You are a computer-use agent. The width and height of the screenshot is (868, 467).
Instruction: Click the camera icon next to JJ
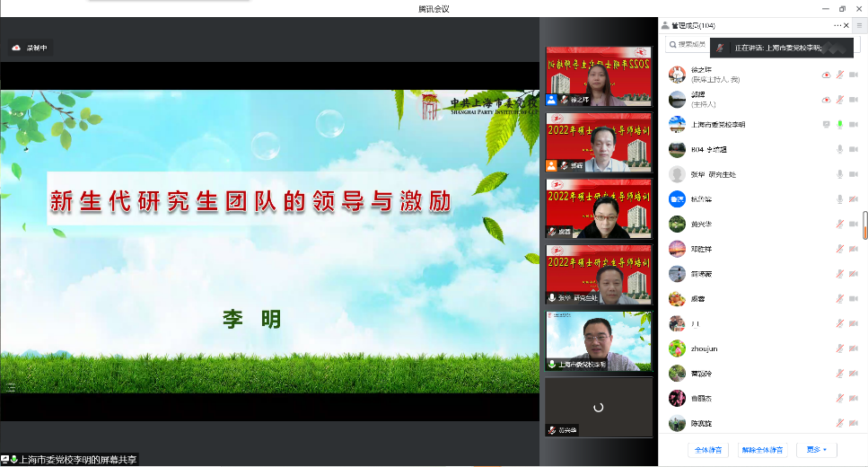(854, 323)
